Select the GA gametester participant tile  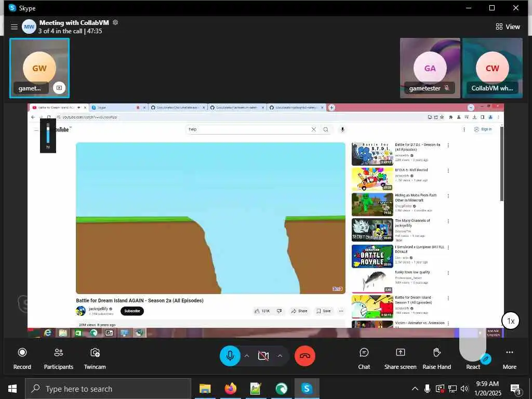430,68
